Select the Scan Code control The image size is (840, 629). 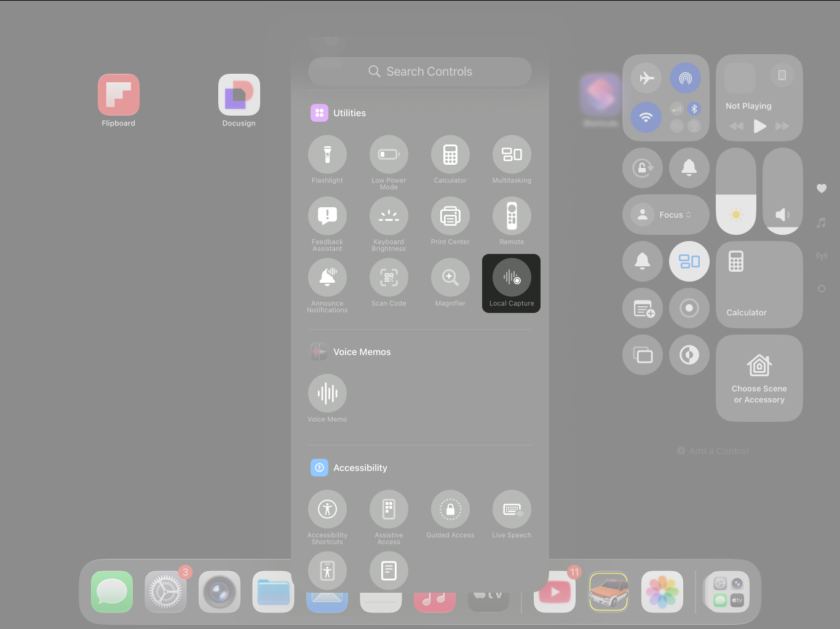click(x=389, y=277)
